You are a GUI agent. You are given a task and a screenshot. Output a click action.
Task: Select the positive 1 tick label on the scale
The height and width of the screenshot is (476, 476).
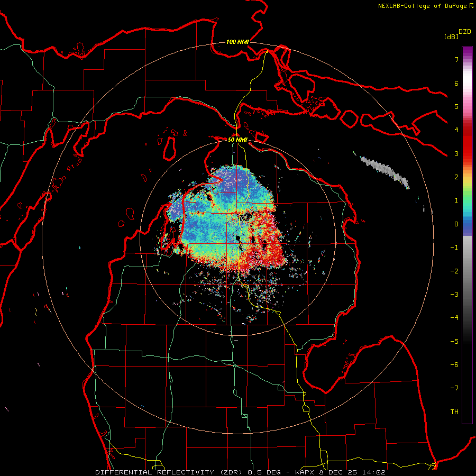point(456,200)
